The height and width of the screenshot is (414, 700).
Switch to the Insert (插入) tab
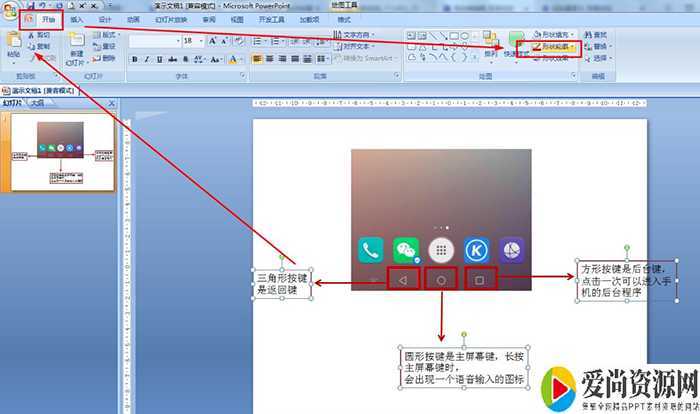coord(77,19)
